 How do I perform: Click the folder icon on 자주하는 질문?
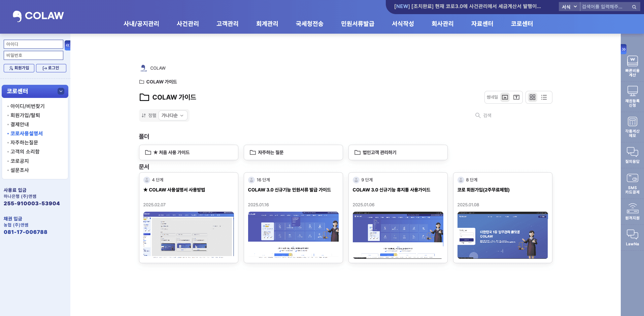tap(252, 152)
